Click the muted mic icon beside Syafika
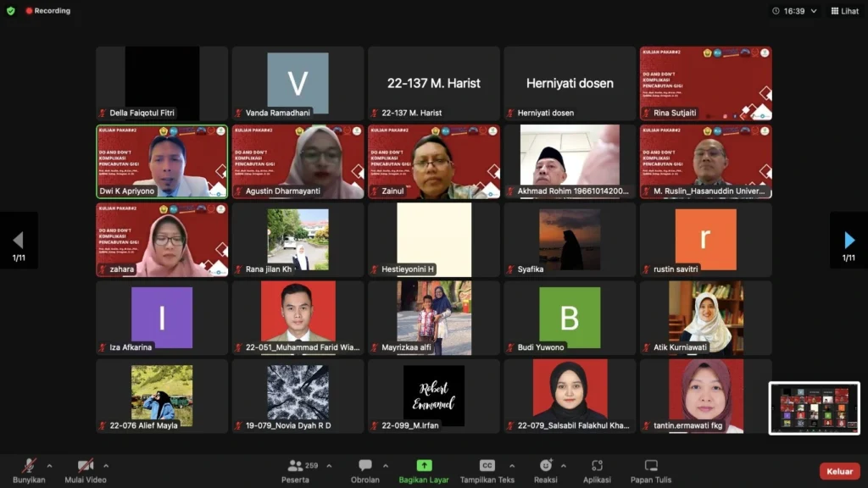 (510, 269)
